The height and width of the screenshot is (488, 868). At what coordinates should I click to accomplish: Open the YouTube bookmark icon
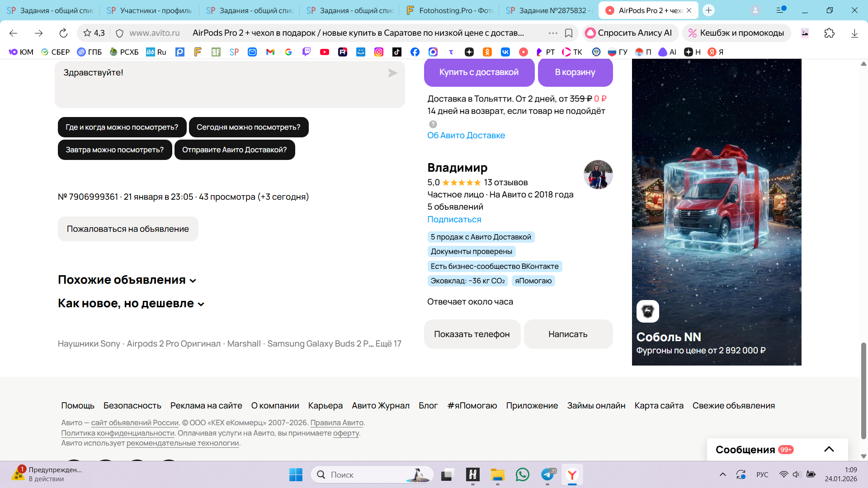(x=325, y=52)
